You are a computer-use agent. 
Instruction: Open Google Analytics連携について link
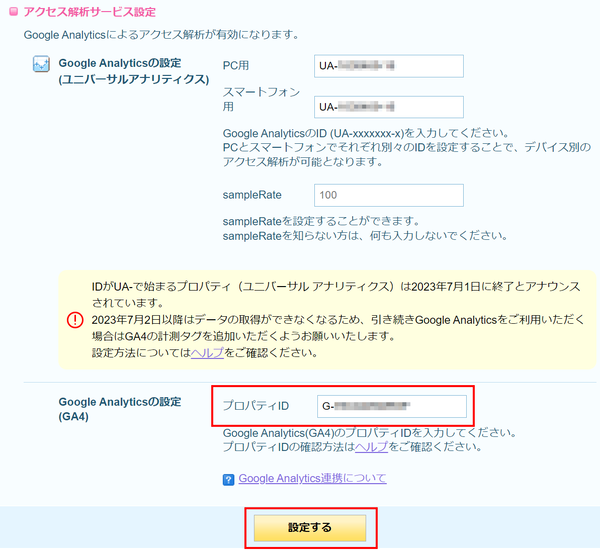312,478
